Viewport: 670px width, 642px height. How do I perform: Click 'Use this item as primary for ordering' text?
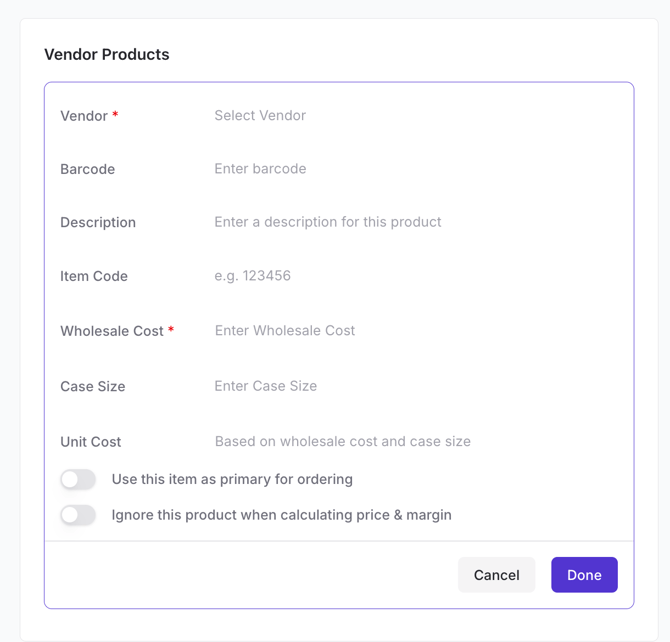pos(232,480)
